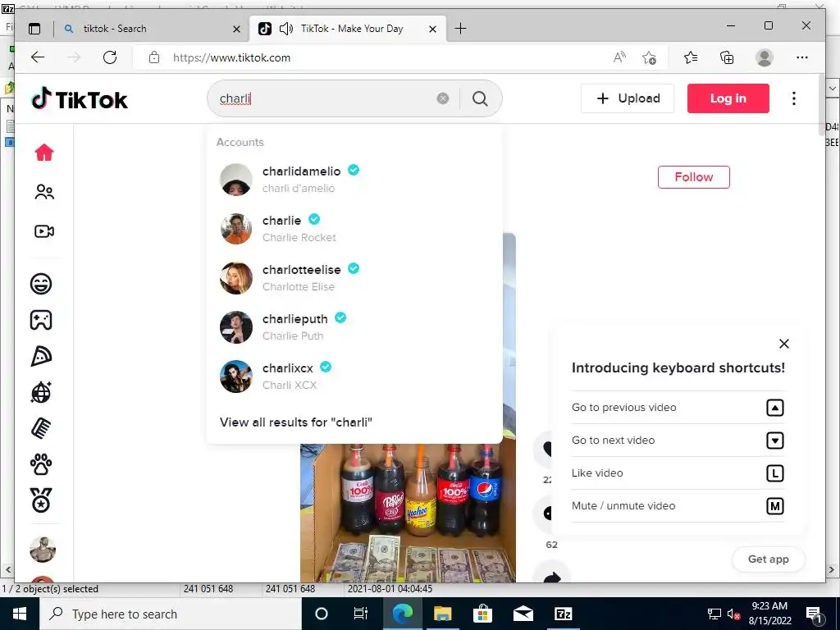Select the beauty comb category icon
The image size is (840, 630).
(41, 428)
